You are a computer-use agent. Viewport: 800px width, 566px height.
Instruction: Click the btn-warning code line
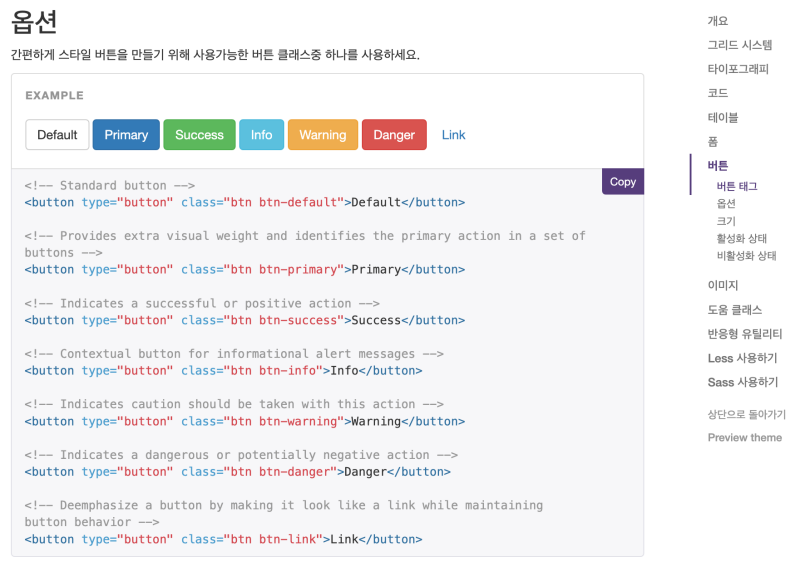(x=245, y=421)
